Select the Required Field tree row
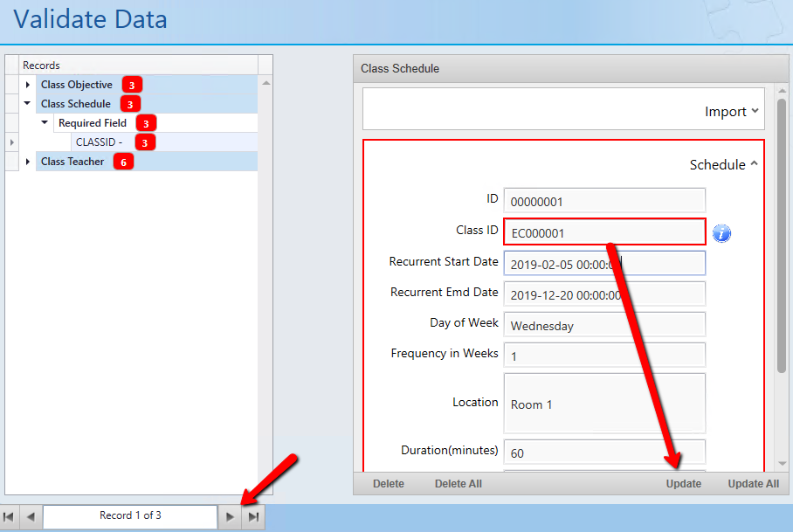This screenshot has height=532, width=793. (x=155, y=123)
